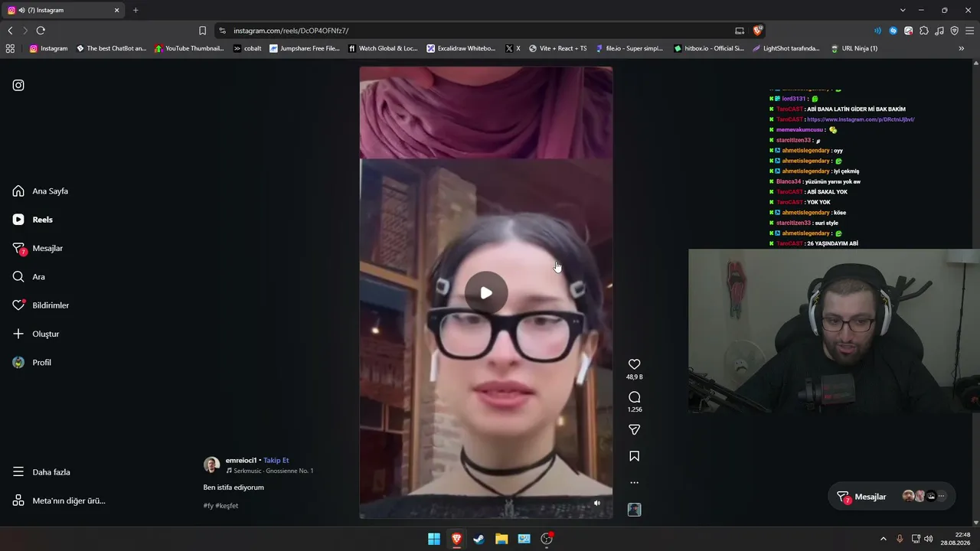Open the Jumpshare: Free File bookmark
Image resolution: width=980 pixels, height=551 pixels.
click(x=304, y=48)
